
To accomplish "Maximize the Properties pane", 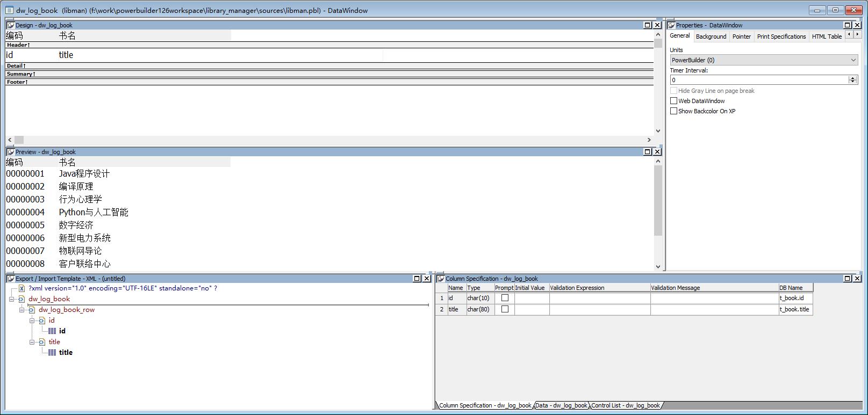I will tap(848, 25).
